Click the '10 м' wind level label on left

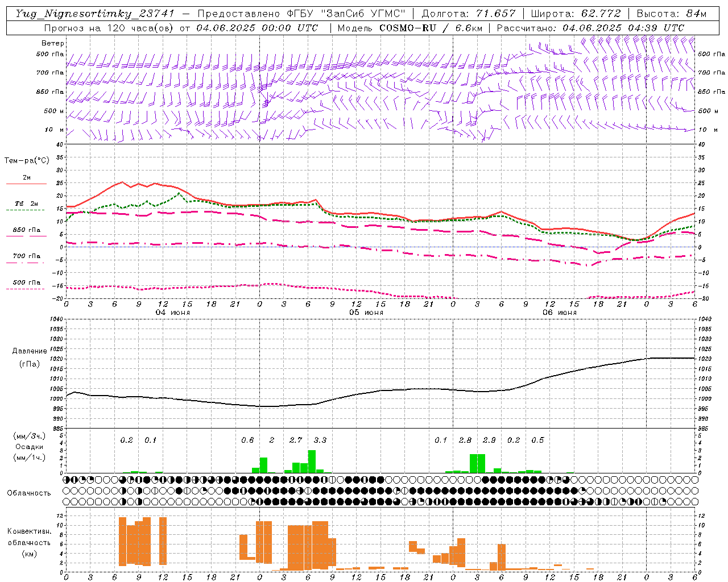tap(55, 130)
